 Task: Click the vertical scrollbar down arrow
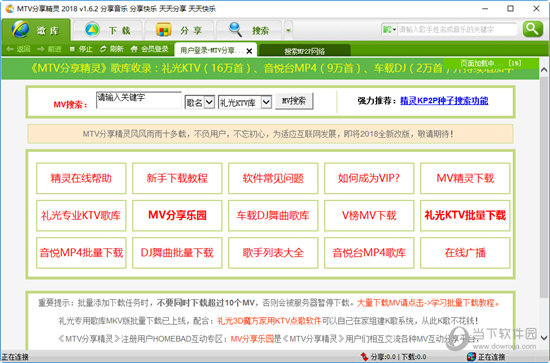click(544, 338)
